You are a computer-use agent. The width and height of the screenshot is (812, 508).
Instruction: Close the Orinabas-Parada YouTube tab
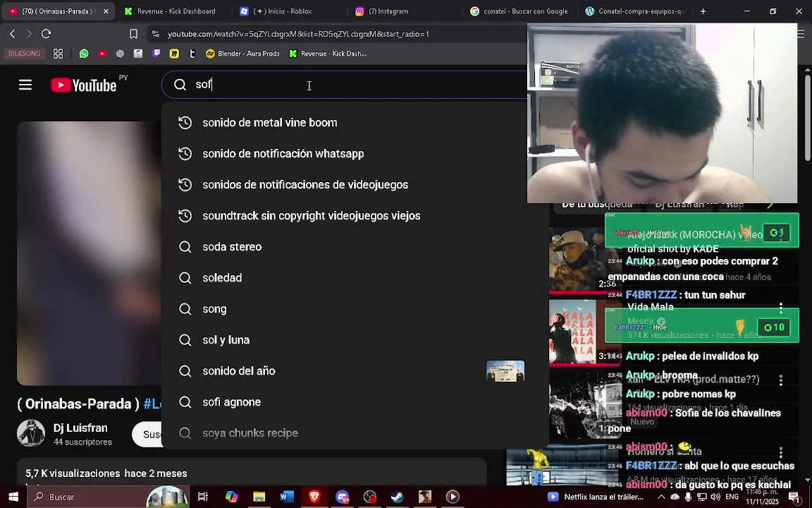pos(106,11)
